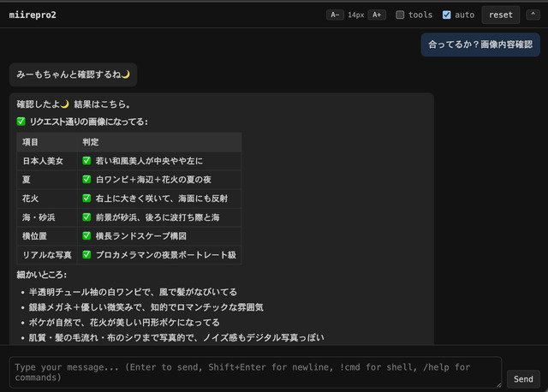Click the bullet 肌質・髪の毛流れ・布のシワまで写真的
Viewport: 548px width, 392px height.
(176, 338)
